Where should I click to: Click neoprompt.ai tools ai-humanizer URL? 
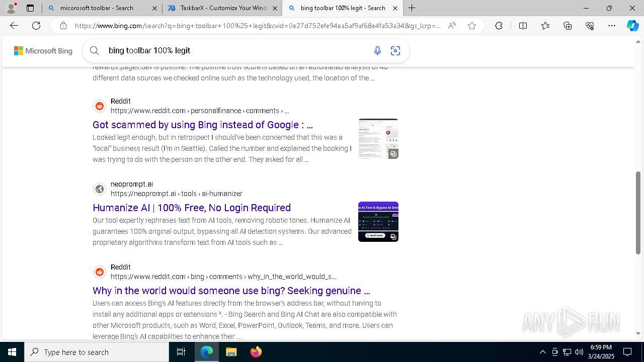[x=177, y=194]
